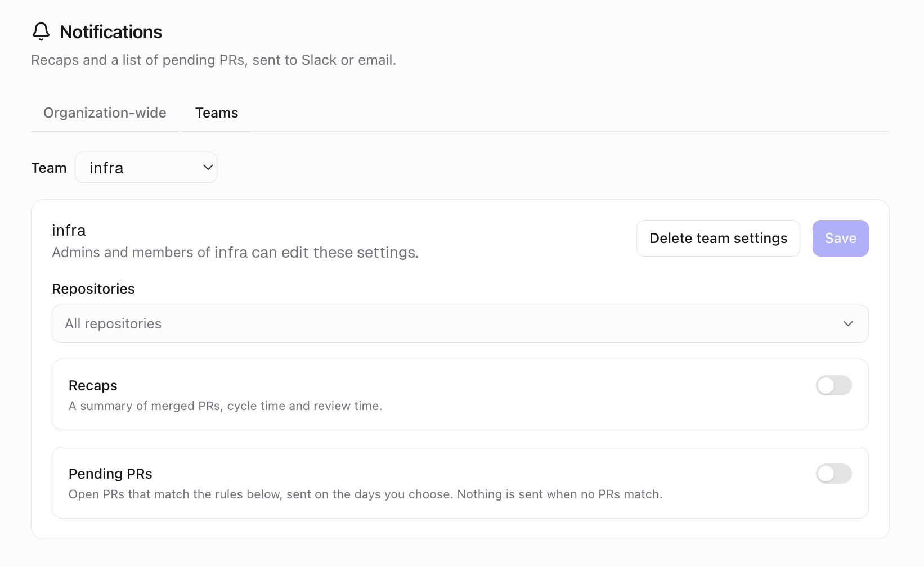This screenshot has width=924, height=567.
Task: Click the Pending PRs card title
Action: coord(110,474)
